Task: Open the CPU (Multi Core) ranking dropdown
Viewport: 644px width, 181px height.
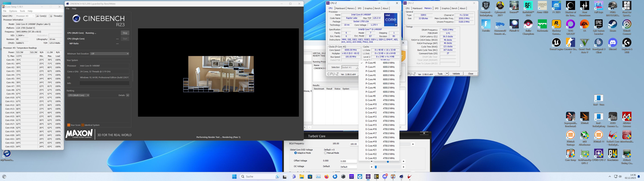Action: coord(78,95)
